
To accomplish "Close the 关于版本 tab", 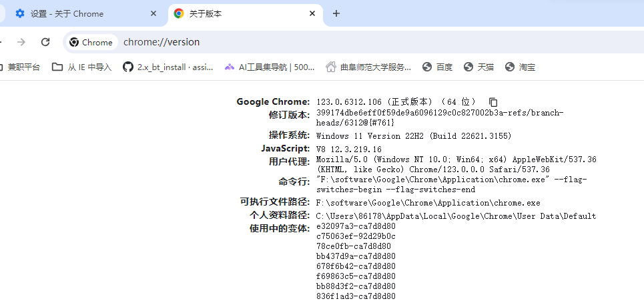I will point(312,13).
